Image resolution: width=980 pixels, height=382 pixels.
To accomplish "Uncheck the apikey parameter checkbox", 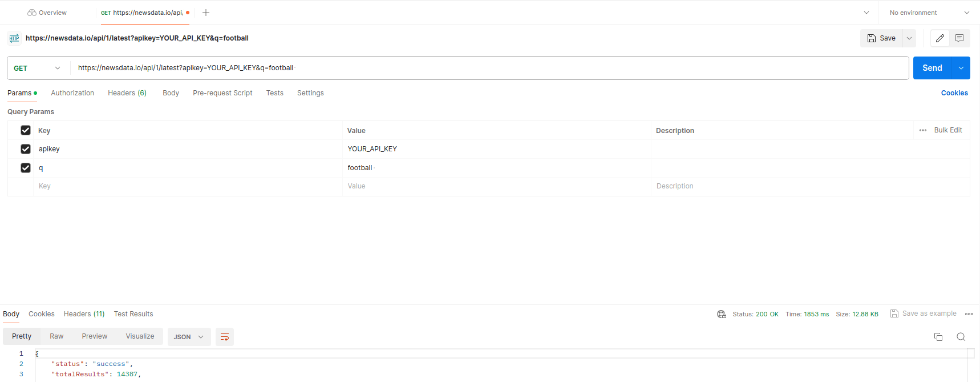I will [26, 149].
